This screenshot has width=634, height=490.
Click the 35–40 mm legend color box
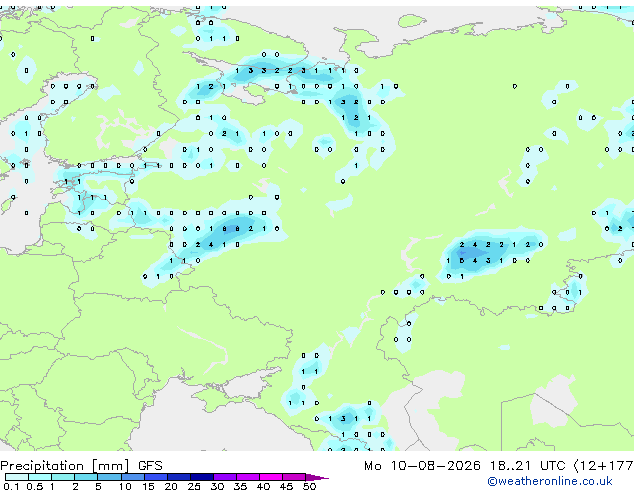(x=247, y=477)
